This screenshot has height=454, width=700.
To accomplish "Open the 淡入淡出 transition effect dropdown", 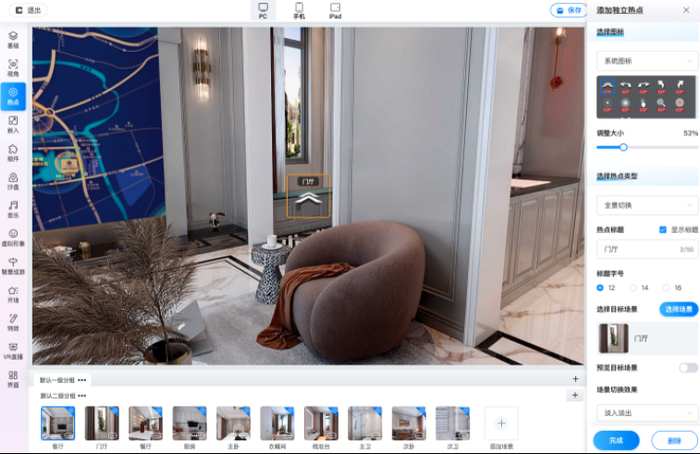I will pyautogui.click(x=647, y=413).
